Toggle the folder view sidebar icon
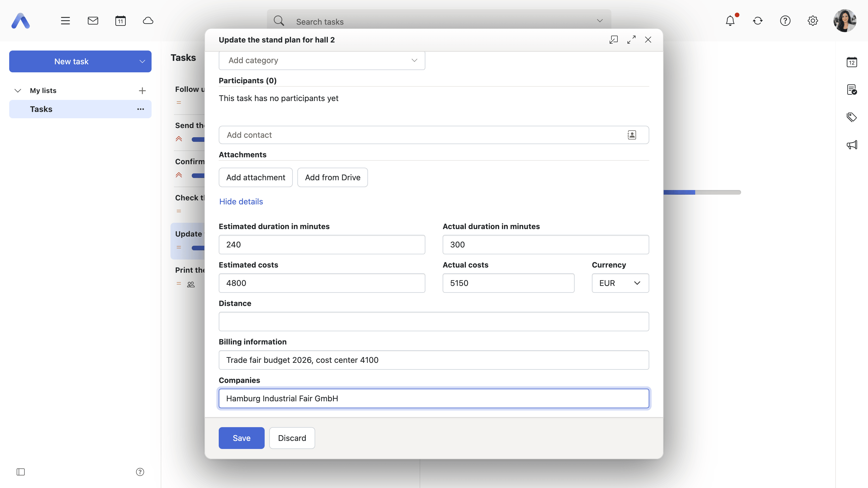Image resolution: width=868 pixels, height=488 pixels. pyautogui.click(x=21, y=472)
